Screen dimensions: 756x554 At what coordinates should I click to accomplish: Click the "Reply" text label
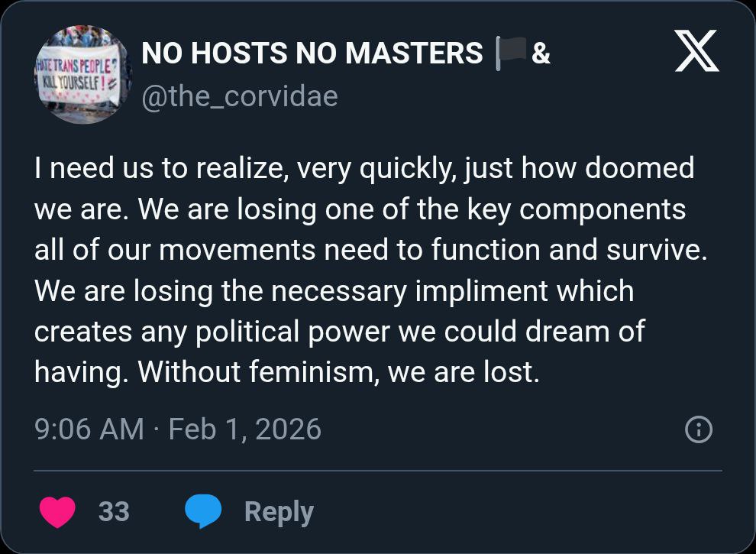point(279,511)
